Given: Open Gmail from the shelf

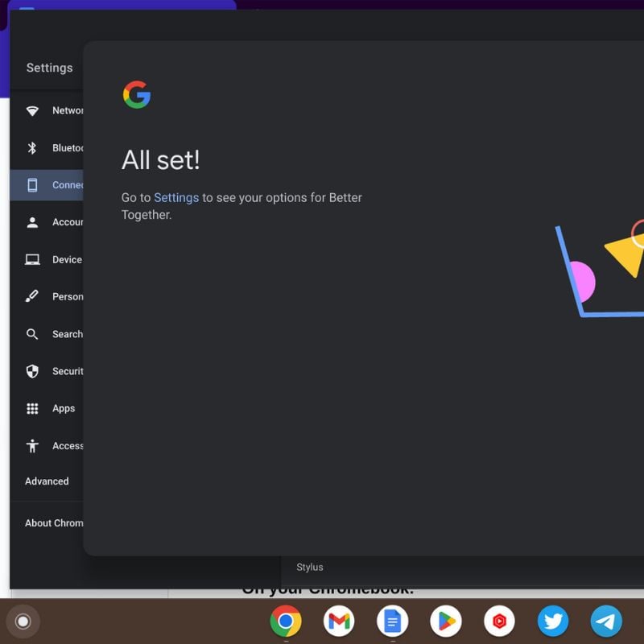Looking at the screenshot, I should [x=339, y=621].
